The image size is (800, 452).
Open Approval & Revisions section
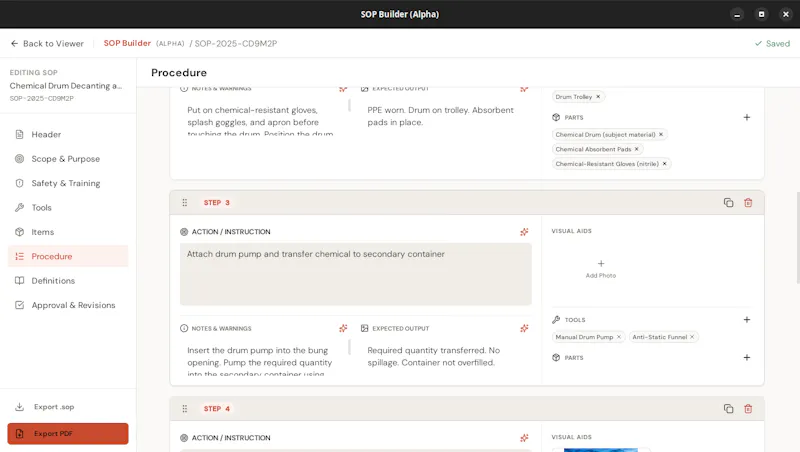pyautogui.click(x=68, y=305)
